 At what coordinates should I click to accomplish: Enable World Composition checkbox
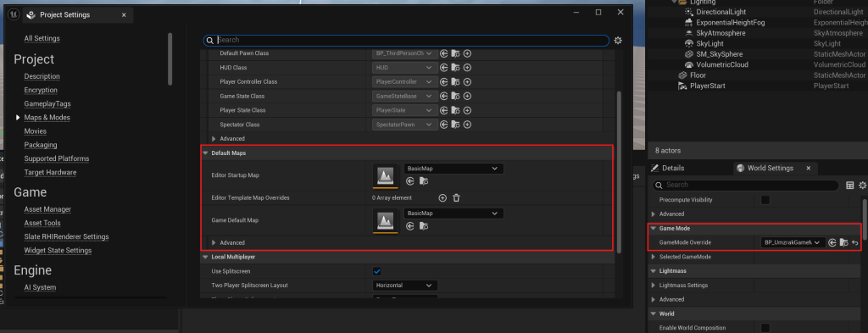click(x=765, y=328)
